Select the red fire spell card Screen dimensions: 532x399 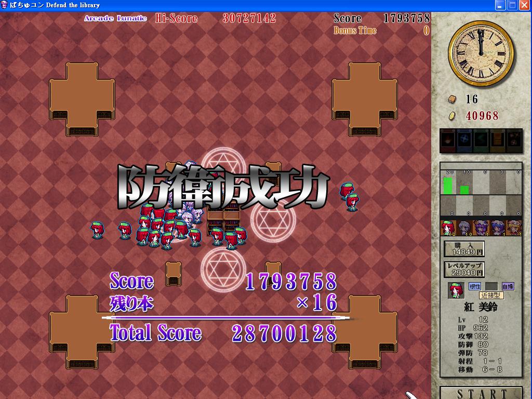pyautogui.click(x=448, y=140)
